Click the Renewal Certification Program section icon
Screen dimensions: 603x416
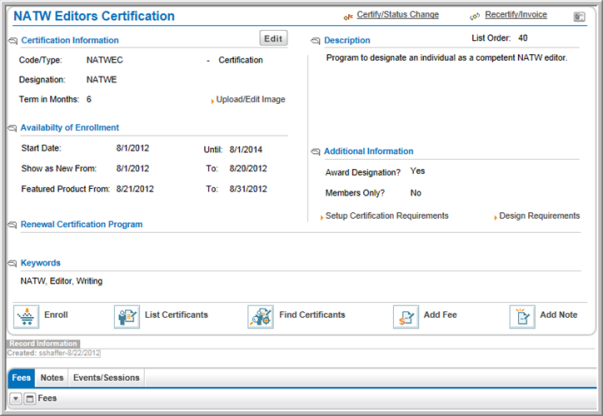pyautogui.click(x=12, y=225)
